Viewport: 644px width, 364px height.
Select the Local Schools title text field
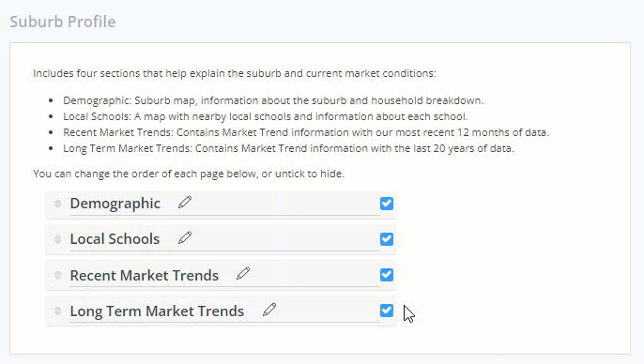(224, 239)
